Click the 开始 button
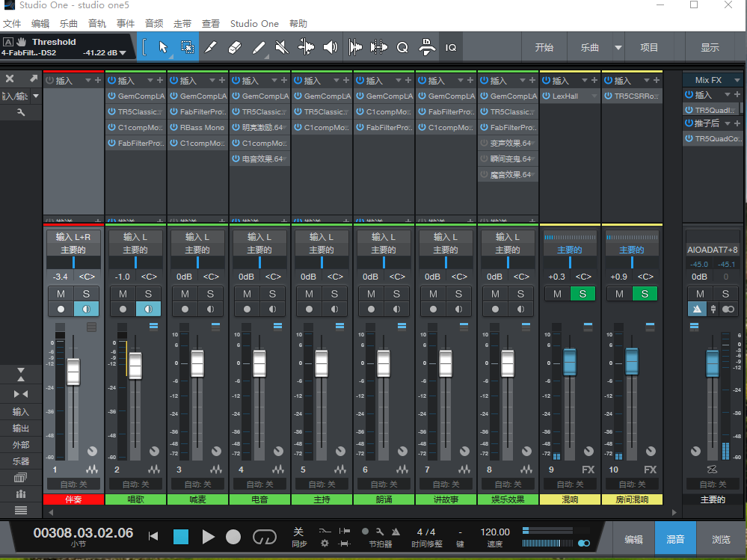The height and width of the screenshot is (560, 747). point(544,46)
